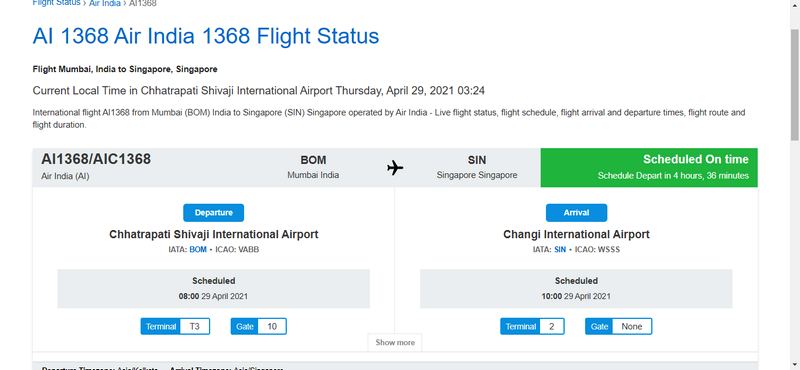Click the blue Arrival button
The image size is (800, 370).
click(x=576, y=213)
